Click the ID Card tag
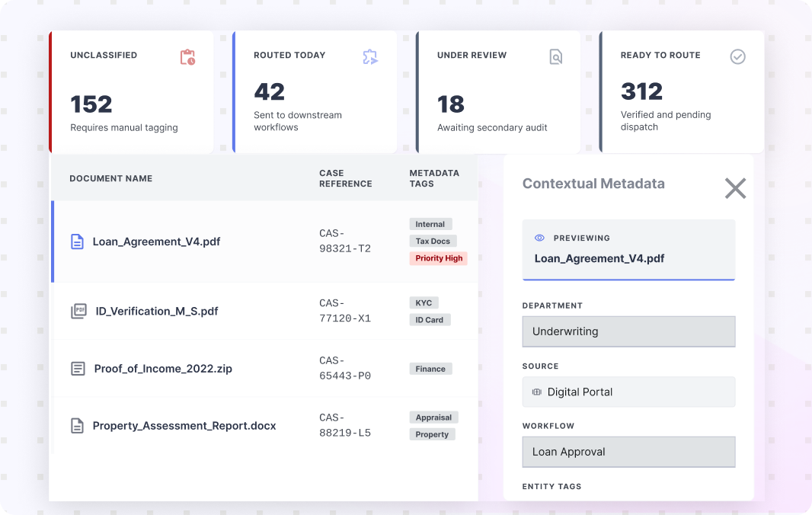Image resolution: width=812 pixels, height=515 pixels. click(x=430, y=320)
